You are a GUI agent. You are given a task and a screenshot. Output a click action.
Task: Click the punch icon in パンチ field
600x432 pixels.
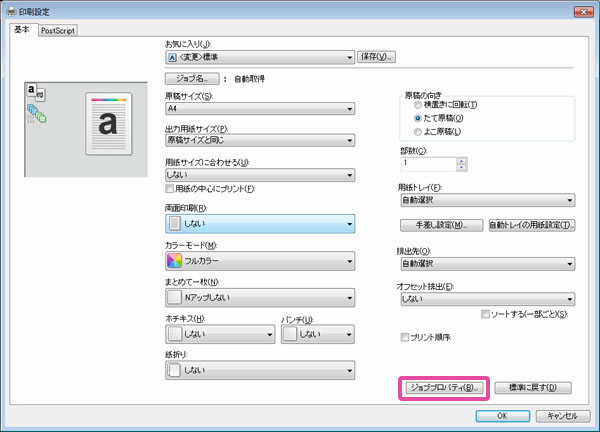290,335
